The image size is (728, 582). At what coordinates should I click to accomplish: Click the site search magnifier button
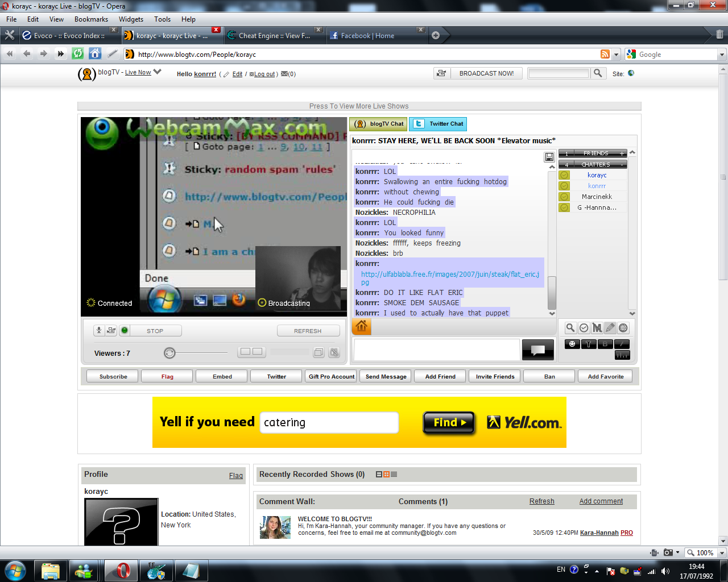coord(598,73)
